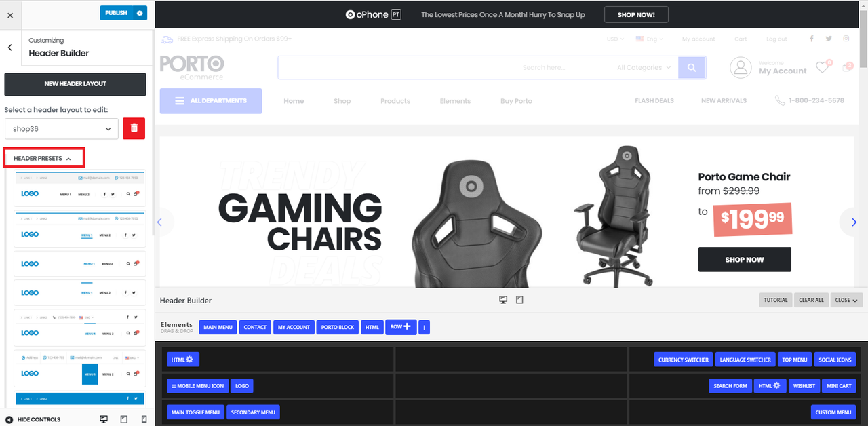Click the divider element button

click(424, 327)
